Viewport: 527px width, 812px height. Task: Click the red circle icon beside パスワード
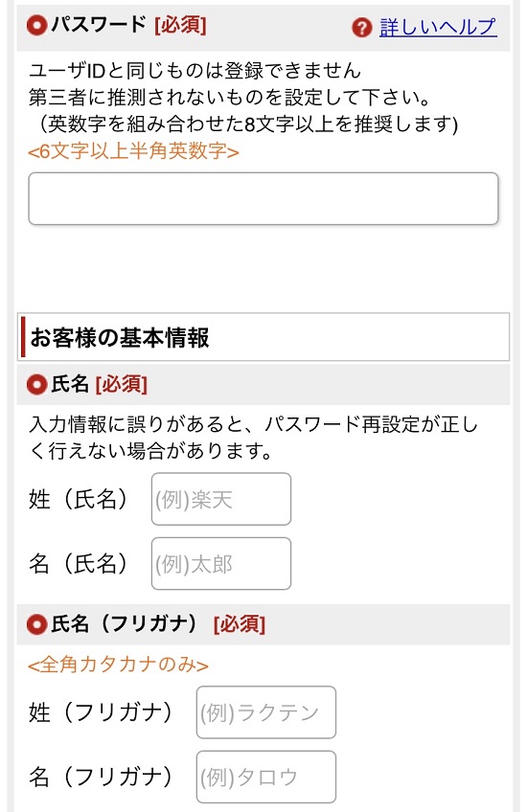click(x=36, y=25)
